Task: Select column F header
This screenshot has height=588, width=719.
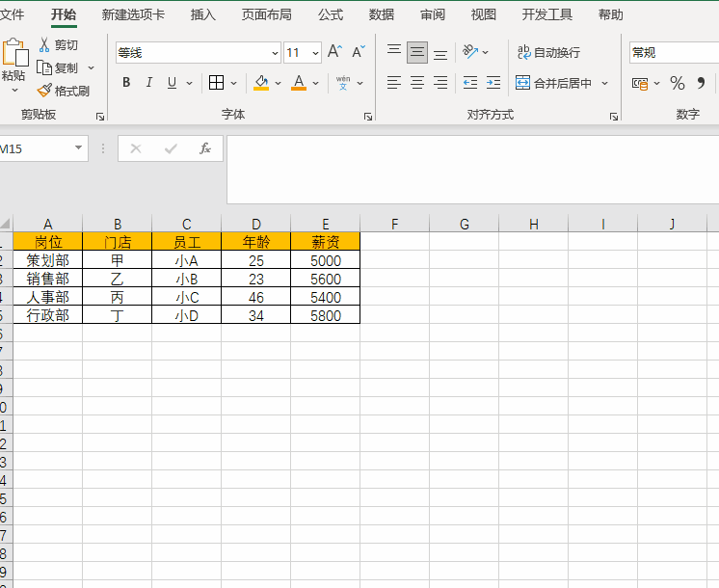Action: click(395, 224)
